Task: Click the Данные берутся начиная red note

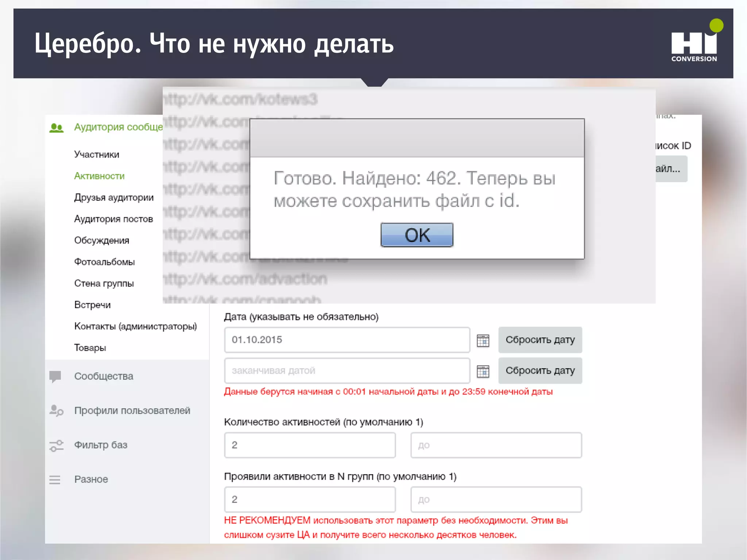Action: pos(388,392)
